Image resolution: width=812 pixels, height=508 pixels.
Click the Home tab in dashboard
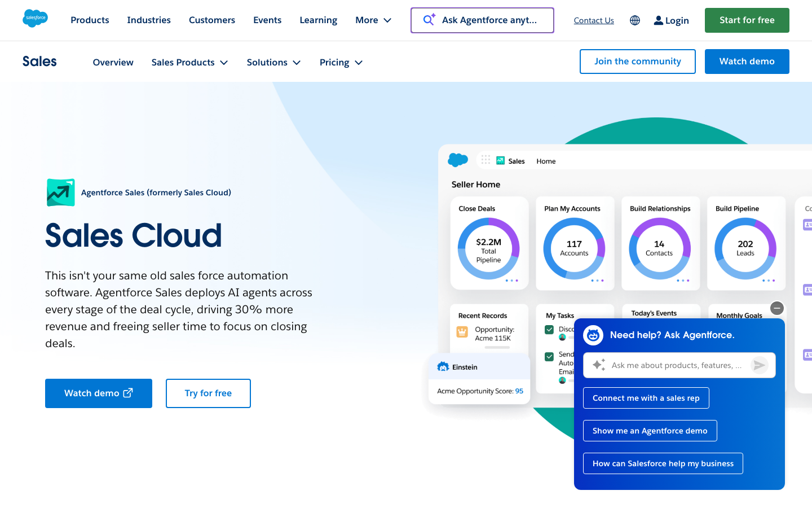546,161
